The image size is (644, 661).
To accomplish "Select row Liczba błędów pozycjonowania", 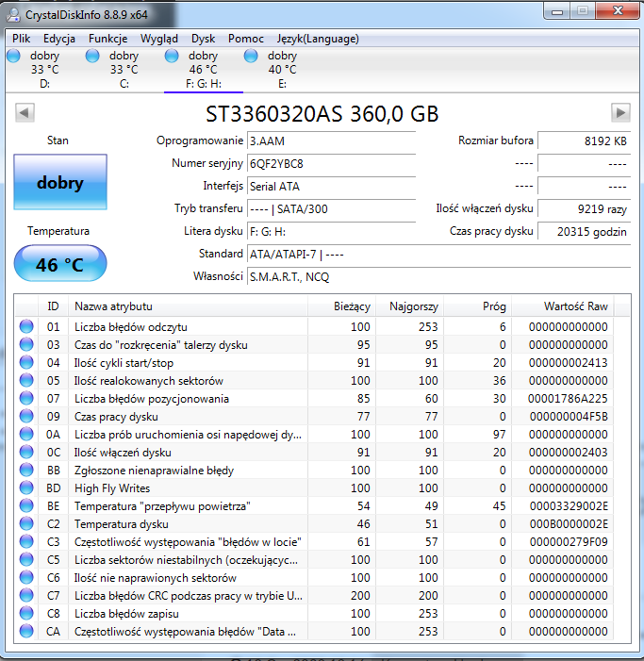I will [x=314, y=398].
